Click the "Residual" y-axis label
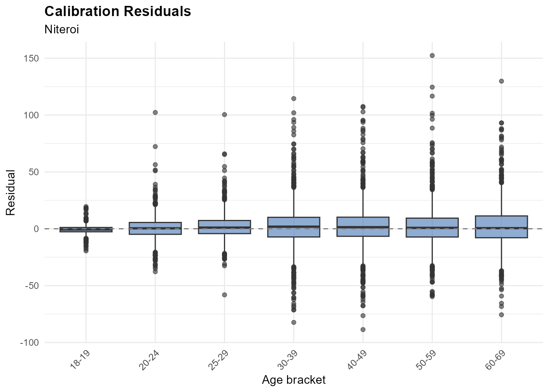 point(11,192)
